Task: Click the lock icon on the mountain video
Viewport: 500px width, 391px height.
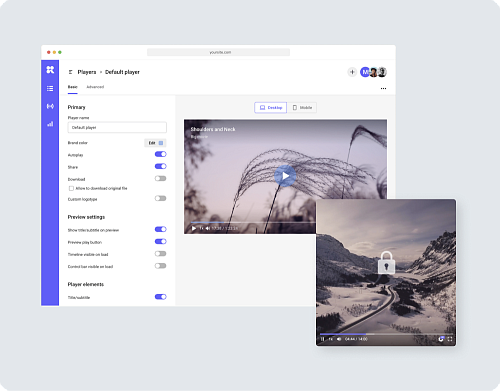Action: (x=386, y=263)
